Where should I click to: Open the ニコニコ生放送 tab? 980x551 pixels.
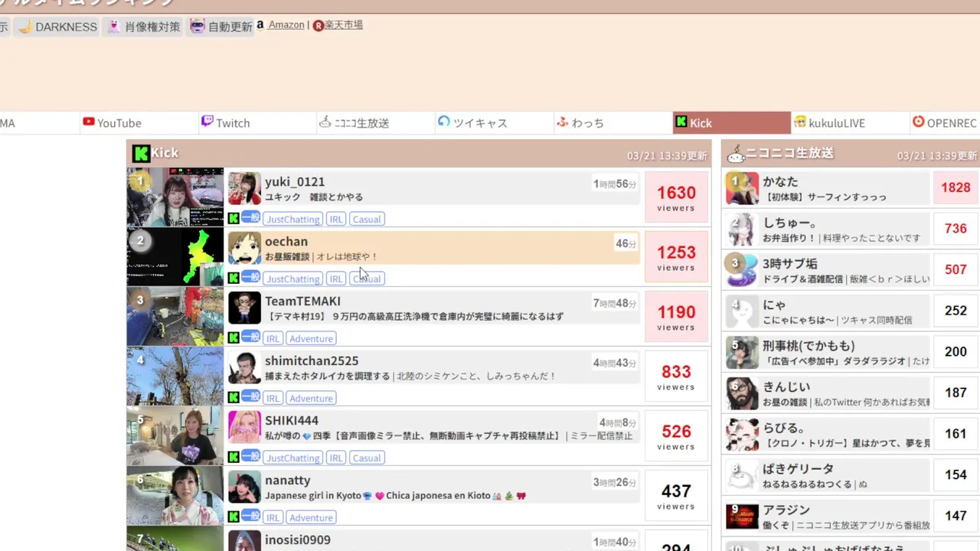[x=376, y=122]
